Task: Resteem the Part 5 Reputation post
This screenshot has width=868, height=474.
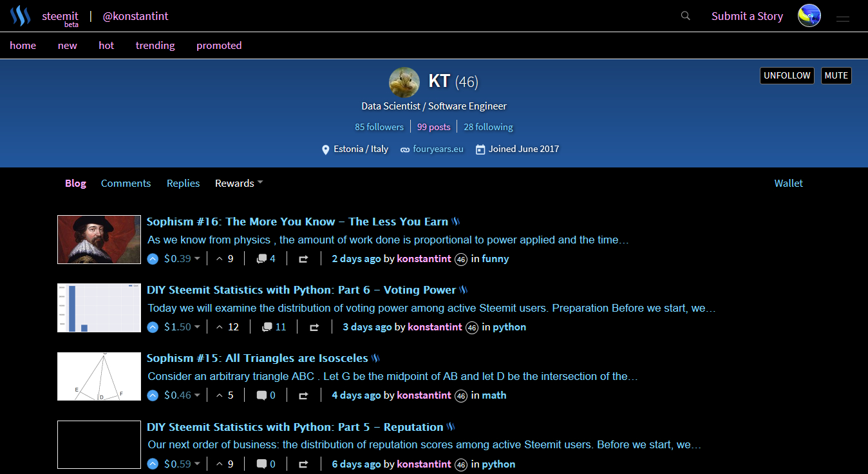Action: [x=303, y=464]
